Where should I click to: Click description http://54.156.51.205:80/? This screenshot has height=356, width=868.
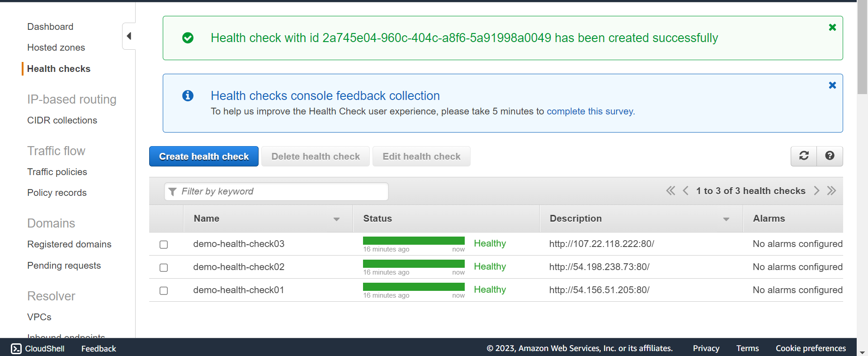pyautogui.click(x=599, y=290)
